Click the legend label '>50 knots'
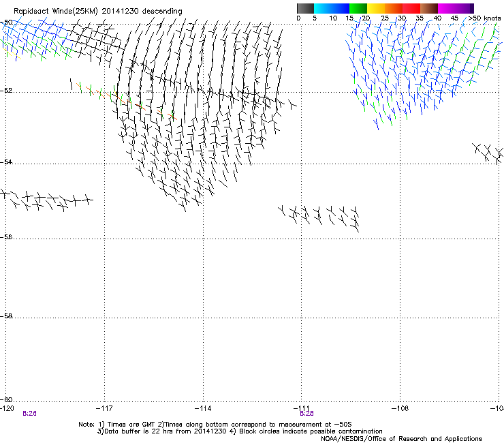Viewport: 504px width, 443px height. click(x=484, y=18)
